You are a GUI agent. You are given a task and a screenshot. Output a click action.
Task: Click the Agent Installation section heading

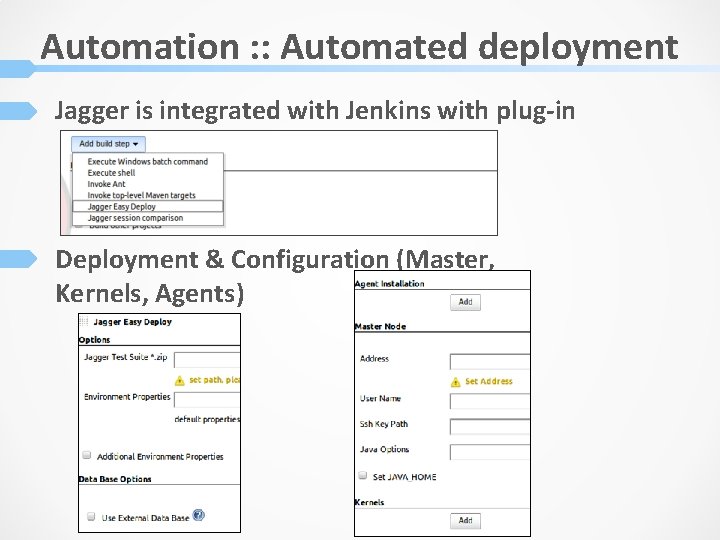389,284
